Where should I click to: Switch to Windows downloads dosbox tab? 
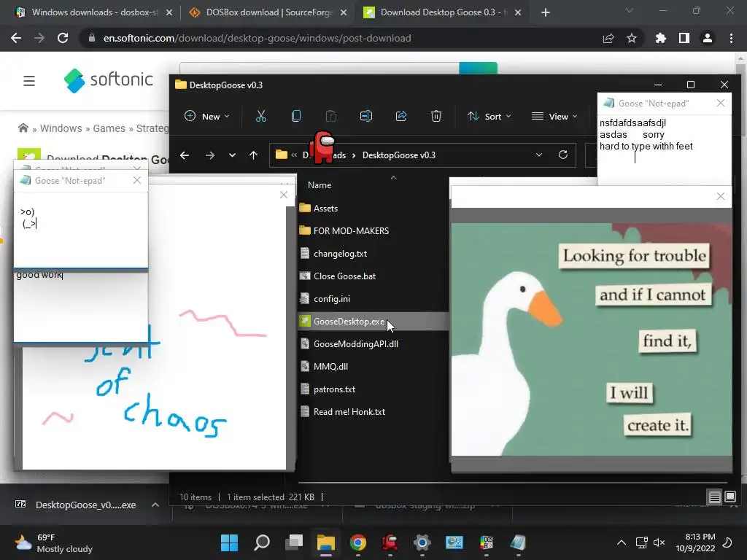coord(94,12)
